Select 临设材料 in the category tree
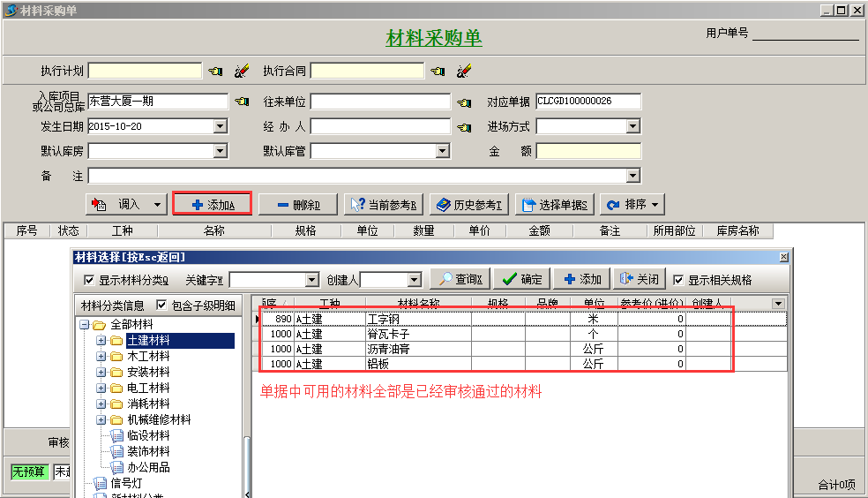 pyautogui.click(x=148, y=436)
